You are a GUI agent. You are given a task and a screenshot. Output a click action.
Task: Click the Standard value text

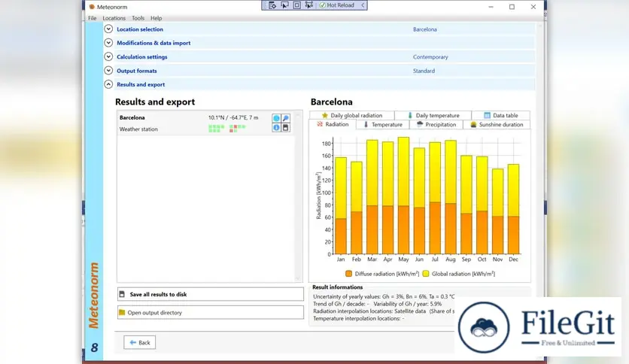pos(424,71)
